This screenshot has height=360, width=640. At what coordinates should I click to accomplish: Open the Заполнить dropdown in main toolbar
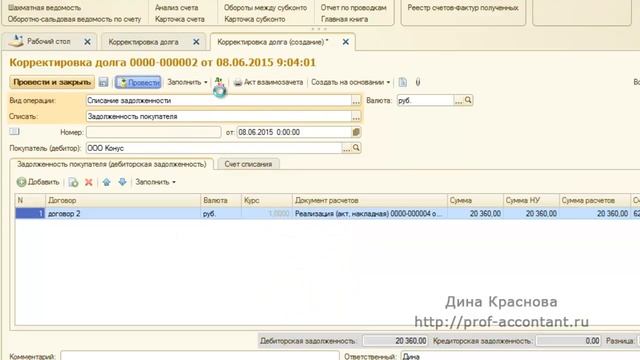point(187,82)
